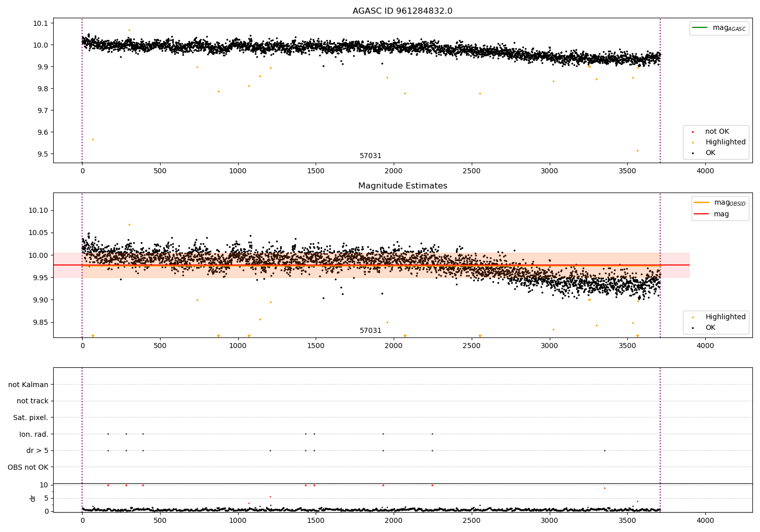
Task: Select the orange mag OBSID legend entry
Action: (x=719, y=203)
